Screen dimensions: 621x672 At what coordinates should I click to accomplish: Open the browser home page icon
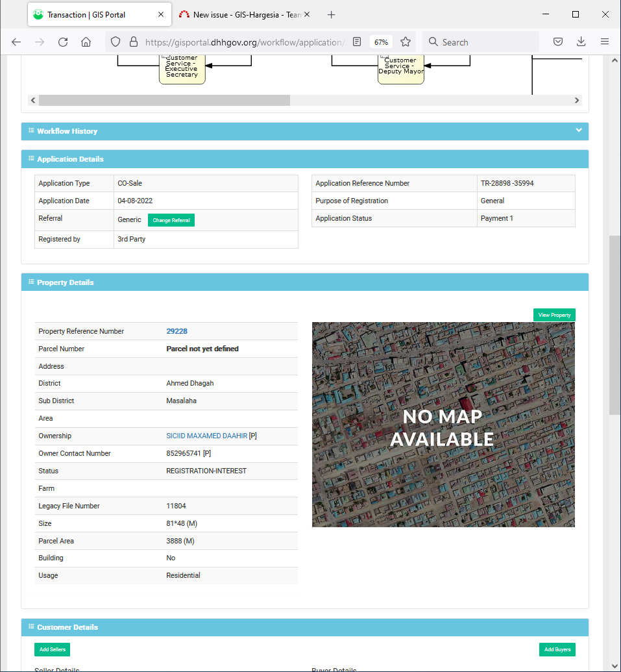coord(86,42)
